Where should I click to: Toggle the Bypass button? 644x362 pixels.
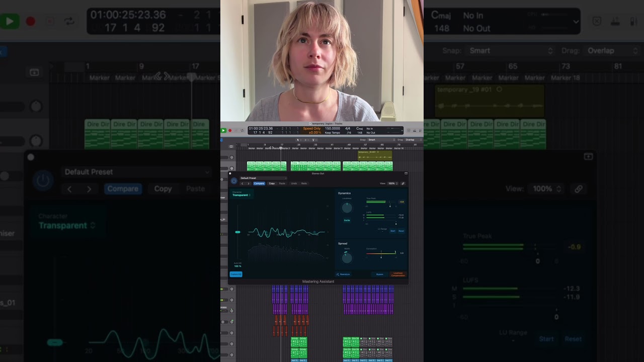pos(379,275)
